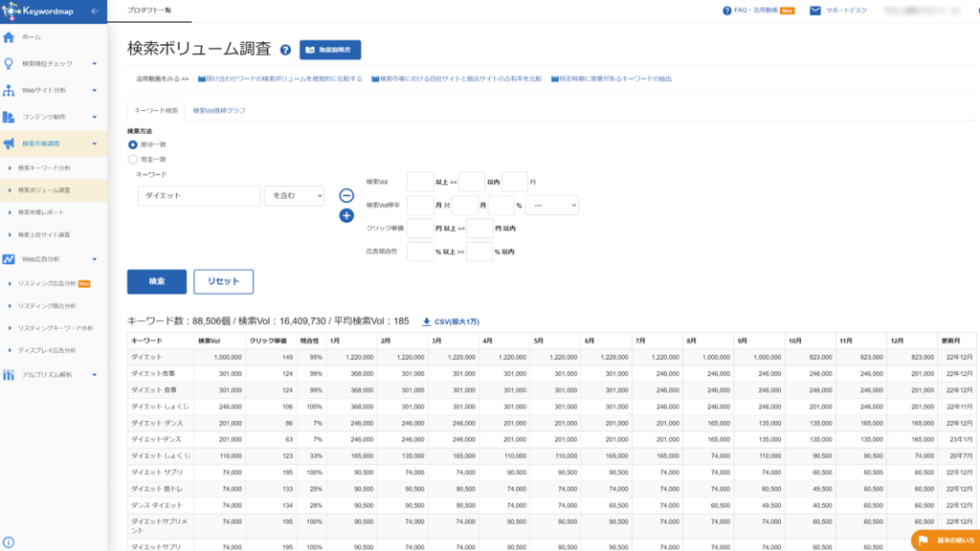Open 検索ボリューム調査 in sidebar
The height and width of the screenshot is (551, 980).
pyautogui.click(x=44, y=190)
